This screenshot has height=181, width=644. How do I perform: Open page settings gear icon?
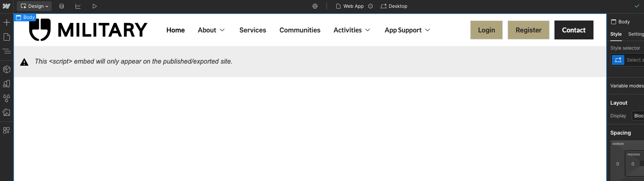pyautogui.click(x=370, y=6)
